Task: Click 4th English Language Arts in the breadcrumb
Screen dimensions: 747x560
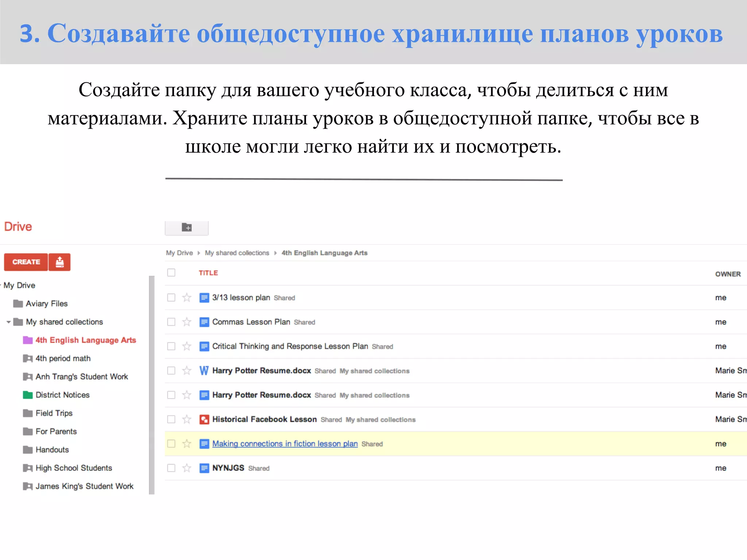Action: tap(325, 253)
